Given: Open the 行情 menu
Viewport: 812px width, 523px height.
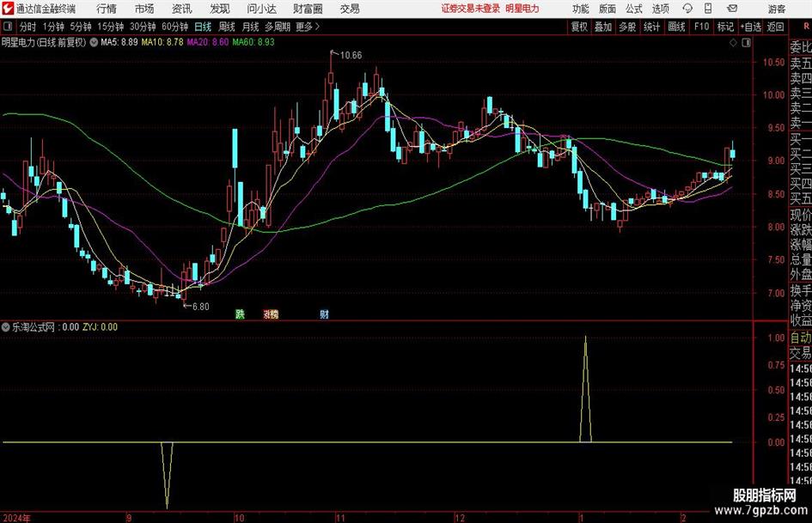Looking at the screenshot, I should [x=107, y=9].
